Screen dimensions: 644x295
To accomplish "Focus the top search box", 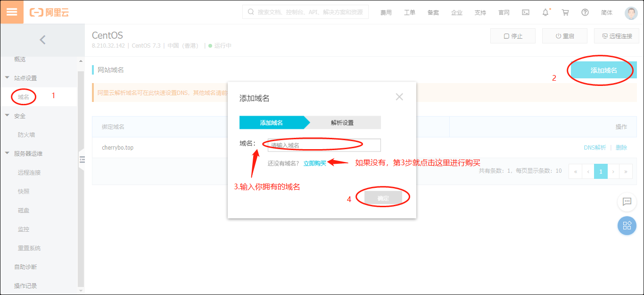I will click(x=305, y=12).
